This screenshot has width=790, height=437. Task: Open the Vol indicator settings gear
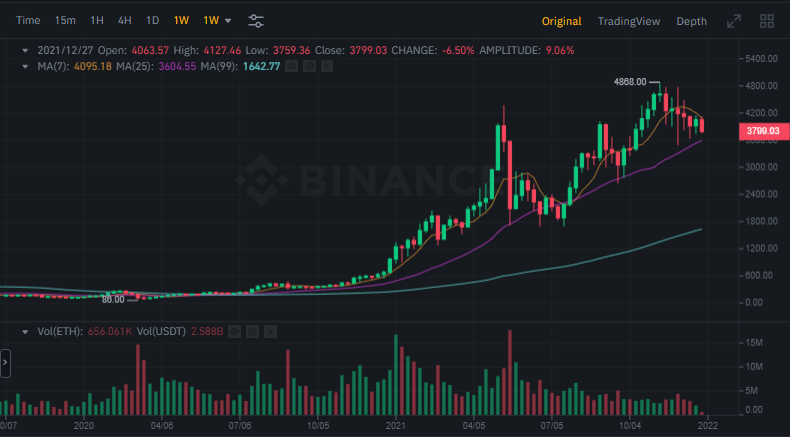pos(254,331)
